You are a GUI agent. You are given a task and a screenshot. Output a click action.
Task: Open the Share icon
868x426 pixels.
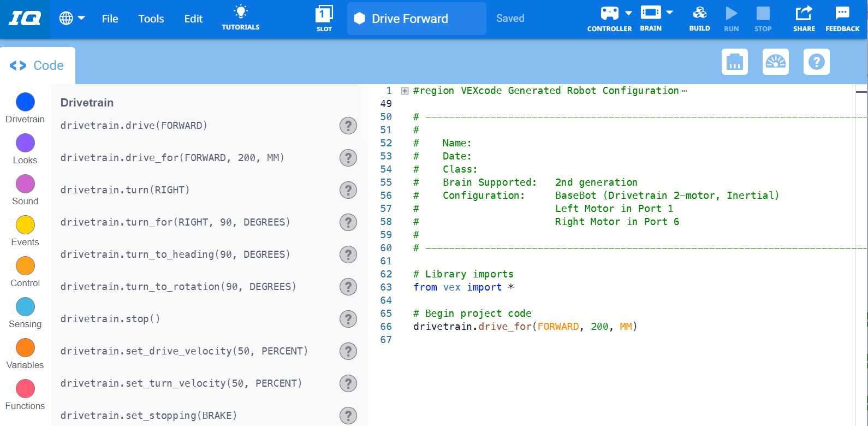(804, 13)
